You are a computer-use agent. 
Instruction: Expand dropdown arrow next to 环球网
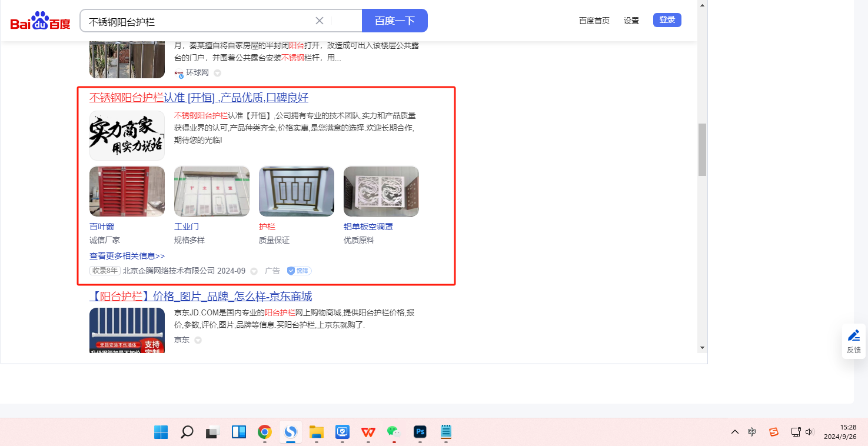[217, 73]
